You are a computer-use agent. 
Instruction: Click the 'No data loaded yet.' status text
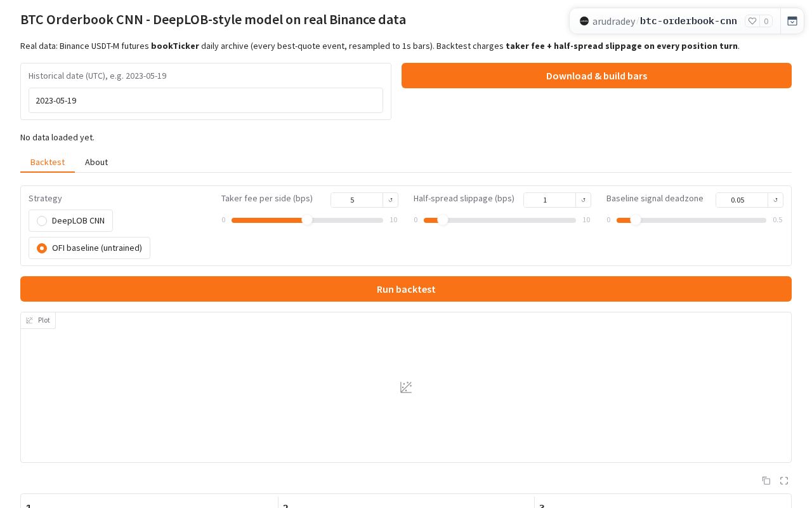tap(57, 137)
